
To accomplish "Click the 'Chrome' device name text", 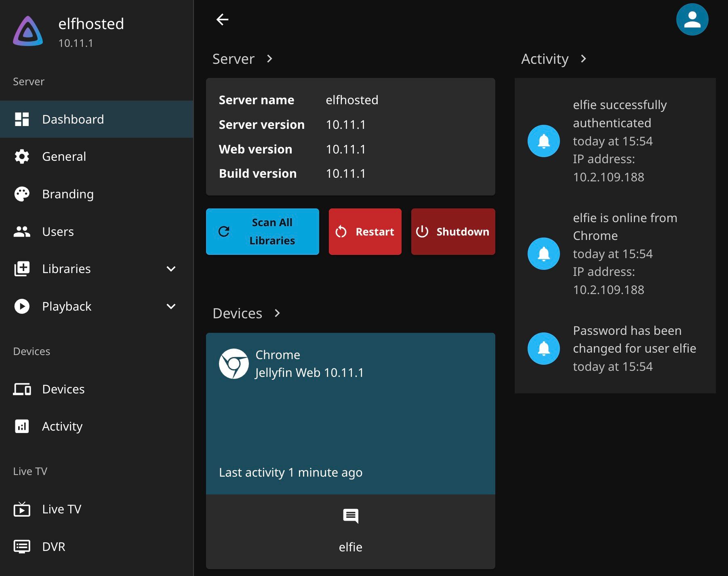I will [278, 355].
